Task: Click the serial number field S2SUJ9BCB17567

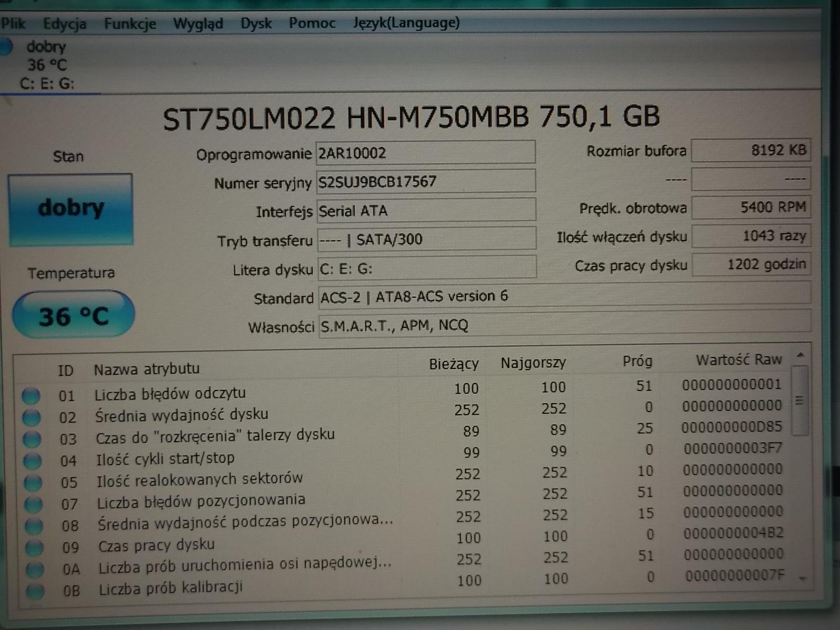Action: click(426, 182)
